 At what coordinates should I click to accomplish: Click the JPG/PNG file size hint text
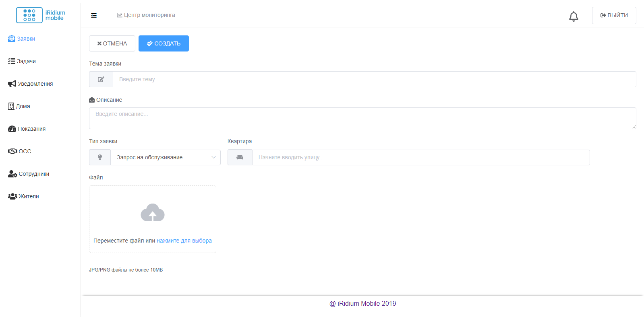[126, 270]
